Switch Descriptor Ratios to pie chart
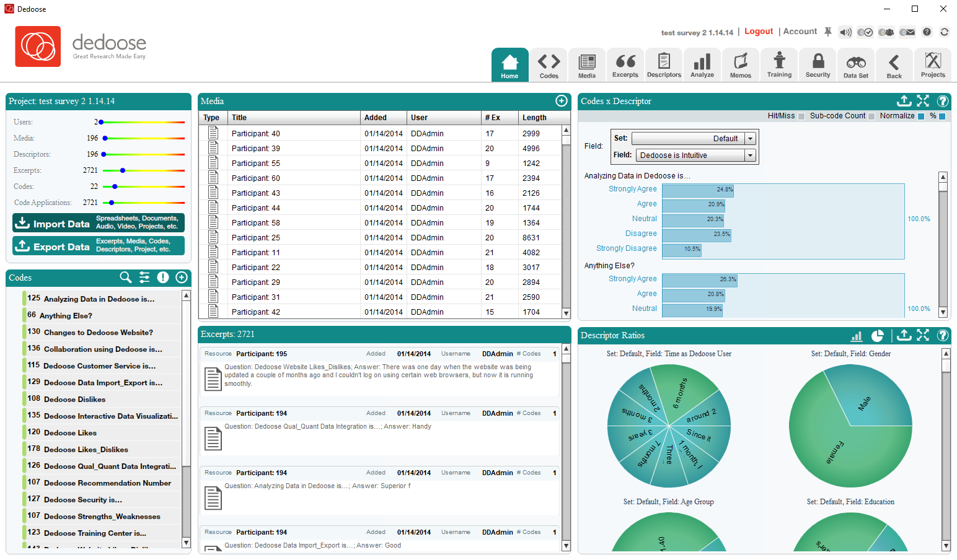The height and width of the screenshot is (560, 957). tap(878, 336)
